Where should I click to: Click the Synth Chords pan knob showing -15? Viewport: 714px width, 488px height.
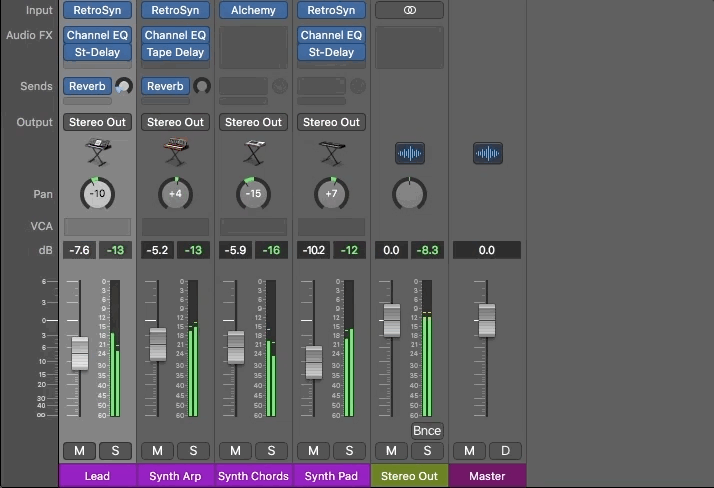tap(253, 194)
